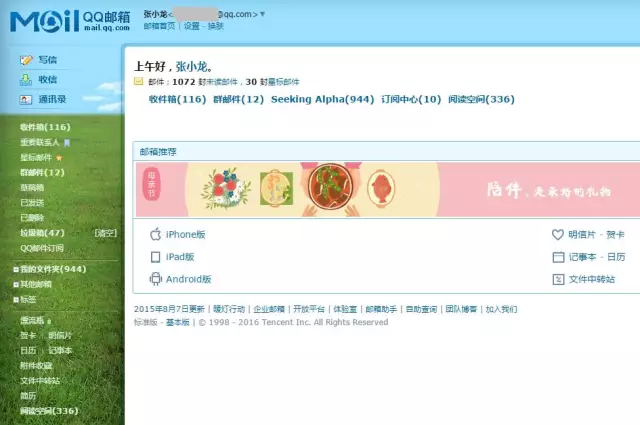Click the Apple icon for iPhone版
Image resolution: width=640 pixels, height=425 pixels.
click(x=155, y=234)
